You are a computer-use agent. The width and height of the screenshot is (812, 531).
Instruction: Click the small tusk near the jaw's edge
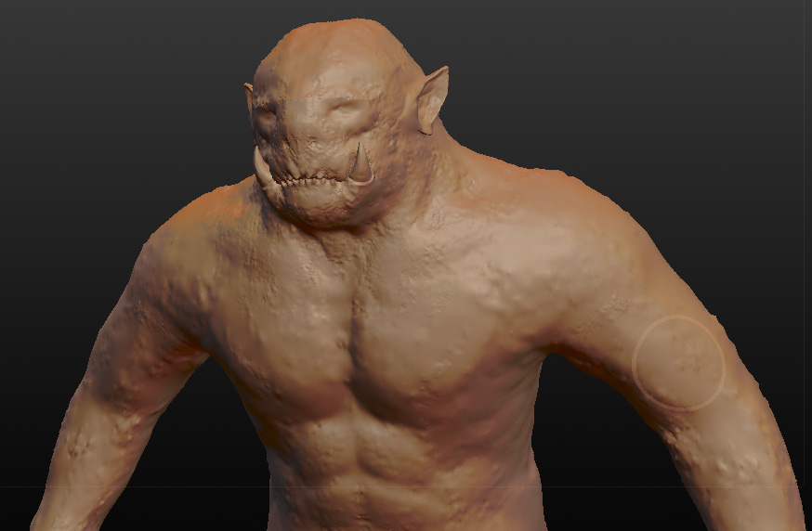click(261, 167)
